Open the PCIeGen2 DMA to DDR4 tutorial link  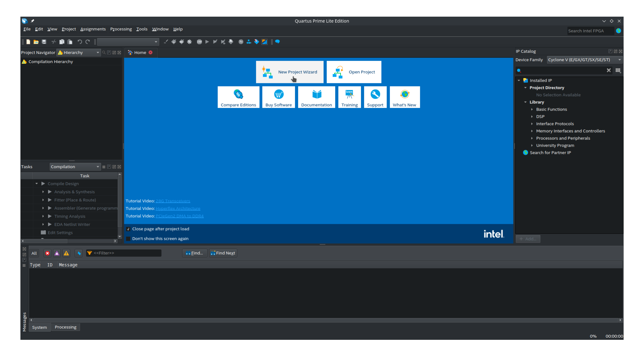click(x=180, y=216)
